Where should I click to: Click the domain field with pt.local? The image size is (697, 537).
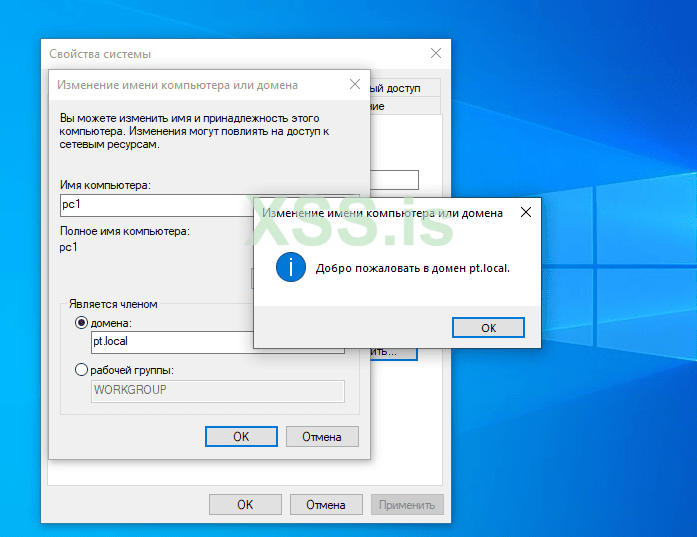pyautogui.click(x=172, y=342)
